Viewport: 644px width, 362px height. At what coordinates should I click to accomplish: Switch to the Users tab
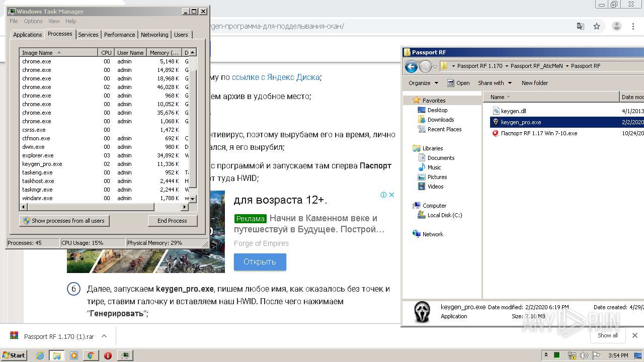[x=181, y=35]
